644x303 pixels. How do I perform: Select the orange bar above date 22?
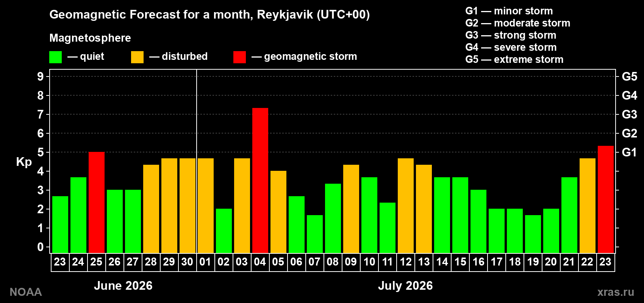(x=588, y=206)
